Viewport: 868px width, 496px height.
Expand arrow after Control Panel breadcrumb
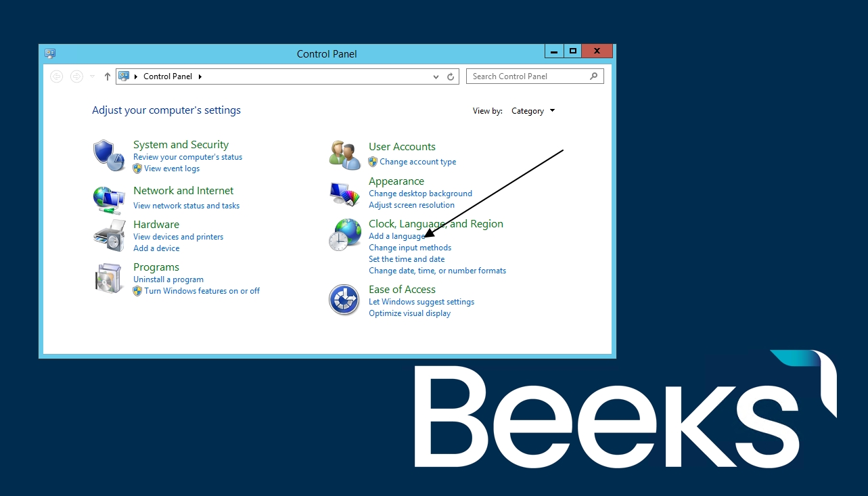[200, 76]
